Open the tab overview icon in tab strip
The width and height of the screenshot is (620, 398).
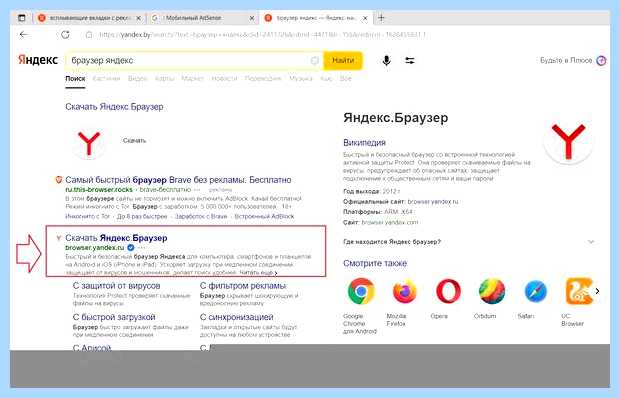point(22,18)
